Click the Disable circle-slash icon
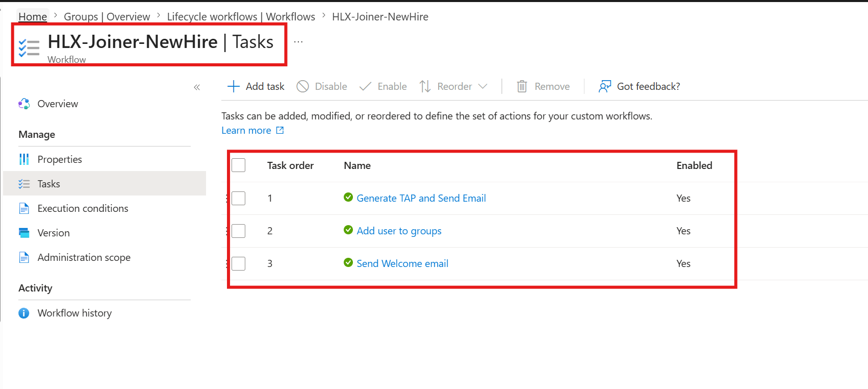The image size is (868, 389). point(302,86)
